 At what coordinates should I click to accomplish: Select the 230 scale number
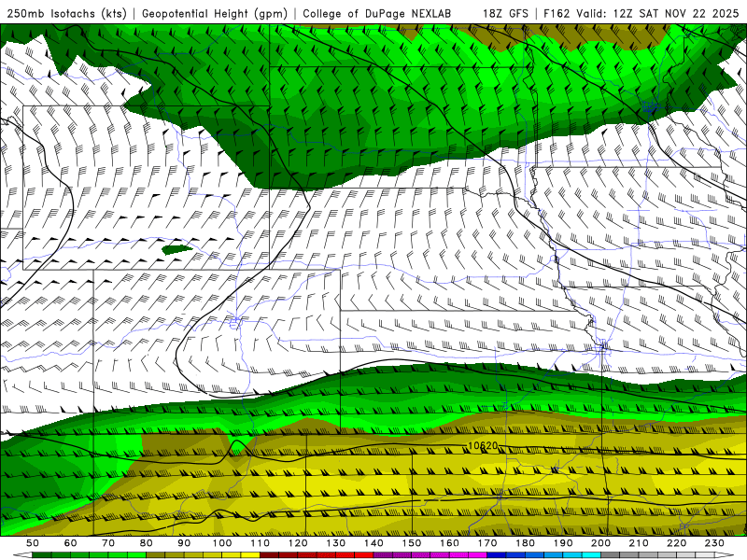click(x=715, y=543)
